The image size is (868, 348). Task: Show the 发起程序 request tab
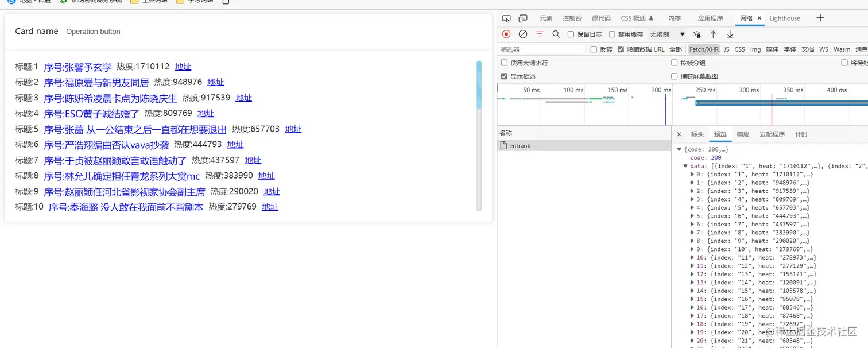coord(772,134)
